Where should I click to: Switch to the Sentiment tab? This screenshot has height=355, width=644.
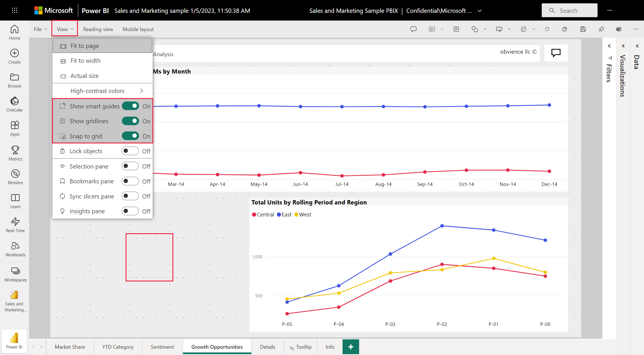[x=162, y=346]
